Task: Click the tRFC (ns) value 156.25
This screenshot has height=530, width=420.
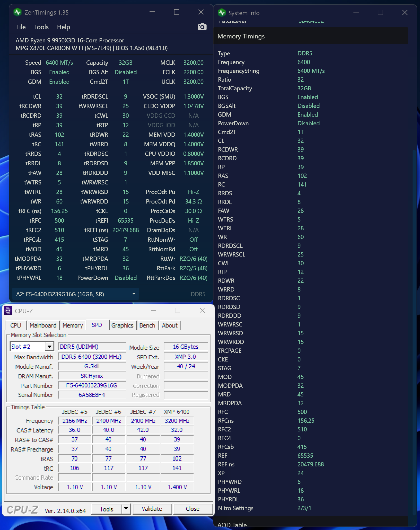Action: pos(59,211)
